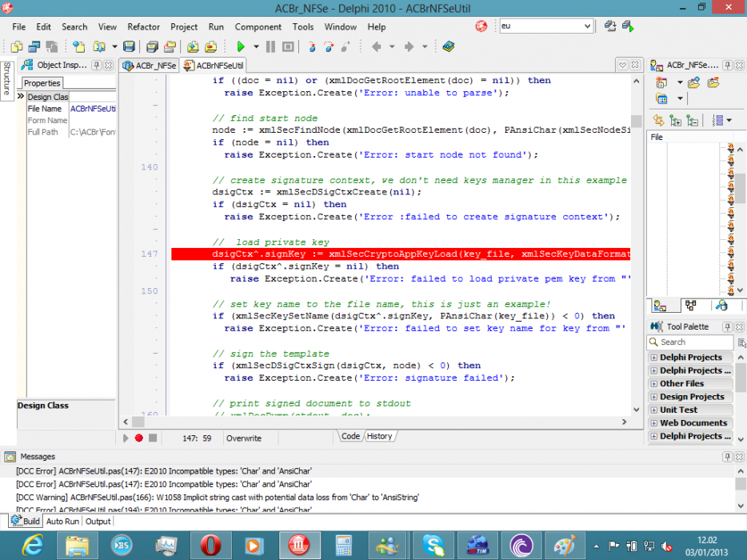Open the Refactor menu
The image size is (747, 560).
tap(143, 26)
